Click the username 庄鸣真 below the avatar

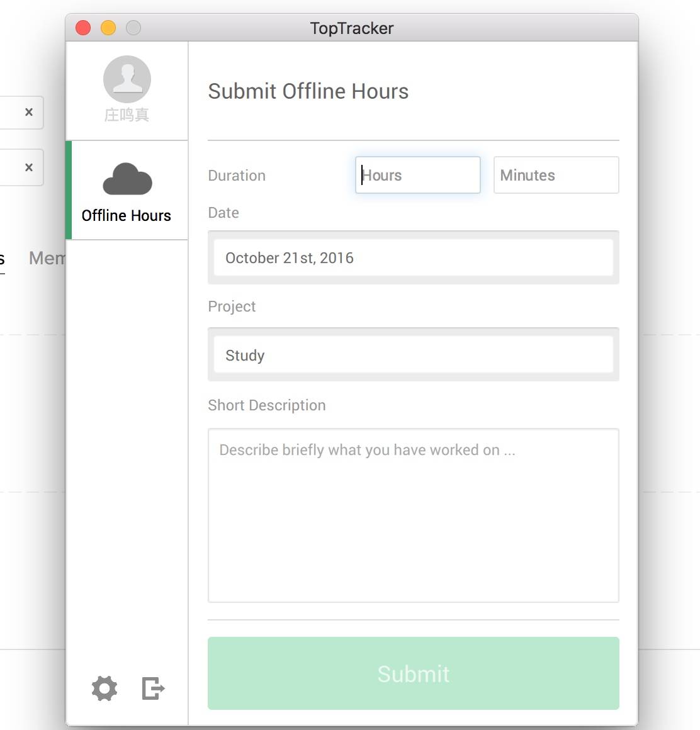127,115
